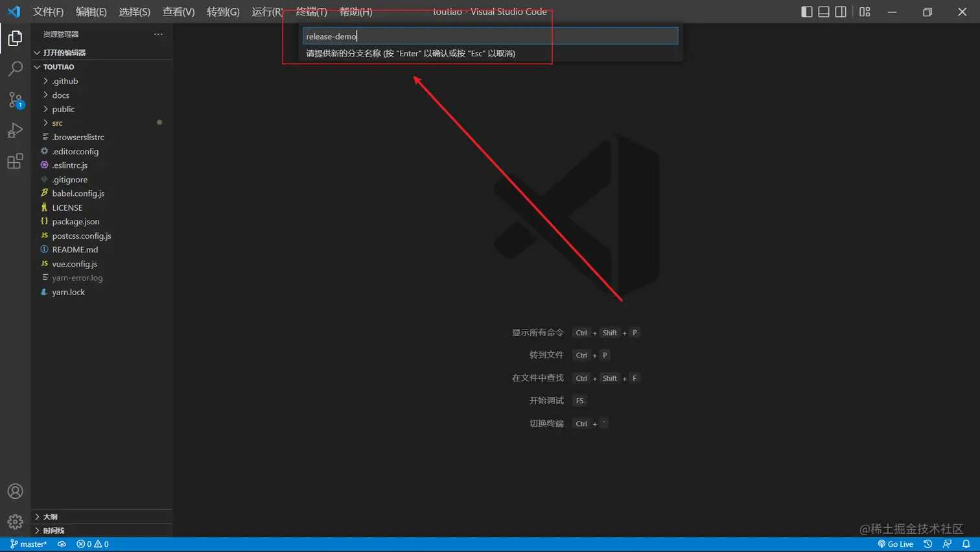This screenshot has width=980, height=552.
Task: Expand the docs folder
Action: tap(102, 95)
